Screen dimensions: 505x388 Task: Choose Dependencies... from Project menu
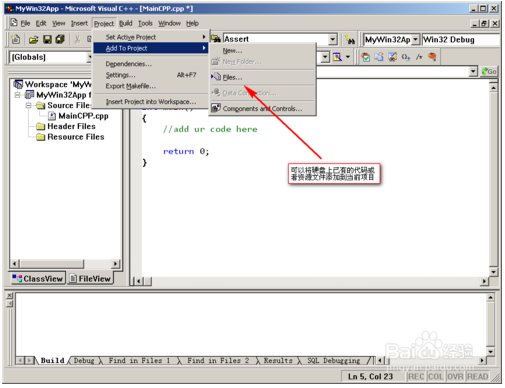tap(151, 64)
